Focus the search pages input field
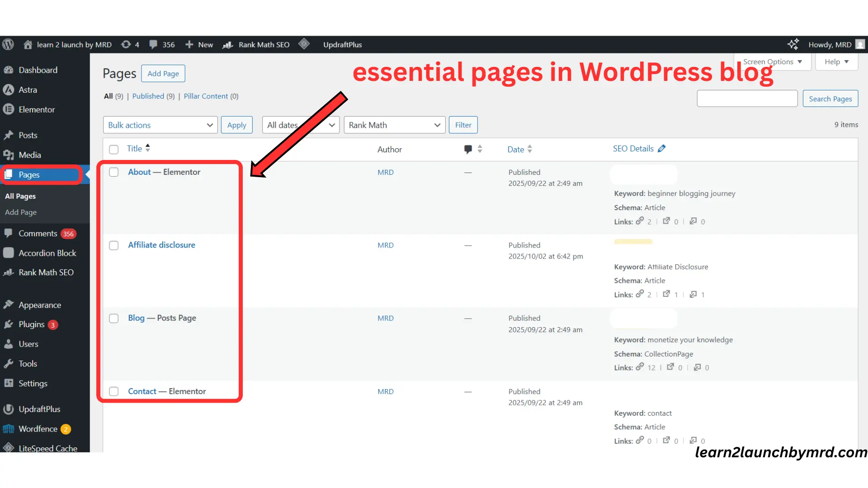The width and height of the screenshot is (868, 488). (x=747, y=99)
